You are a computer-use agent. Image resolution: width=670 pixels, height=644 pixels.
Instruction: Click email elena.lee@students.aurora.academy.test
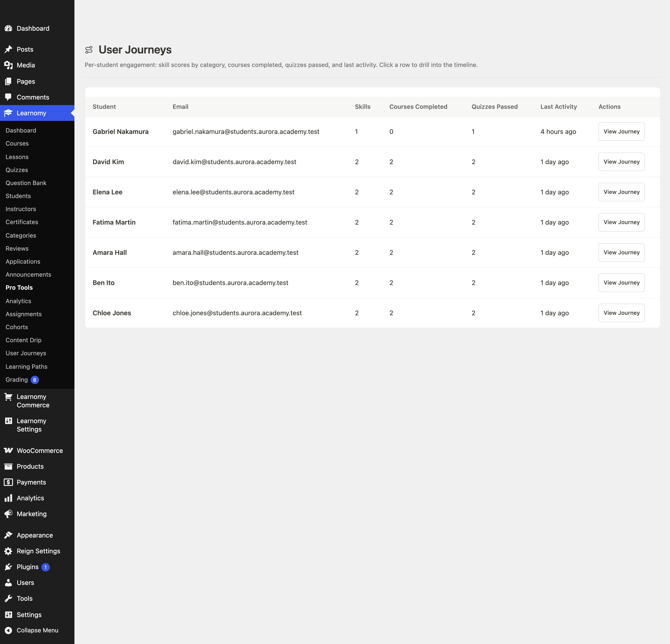coord(234,192)
